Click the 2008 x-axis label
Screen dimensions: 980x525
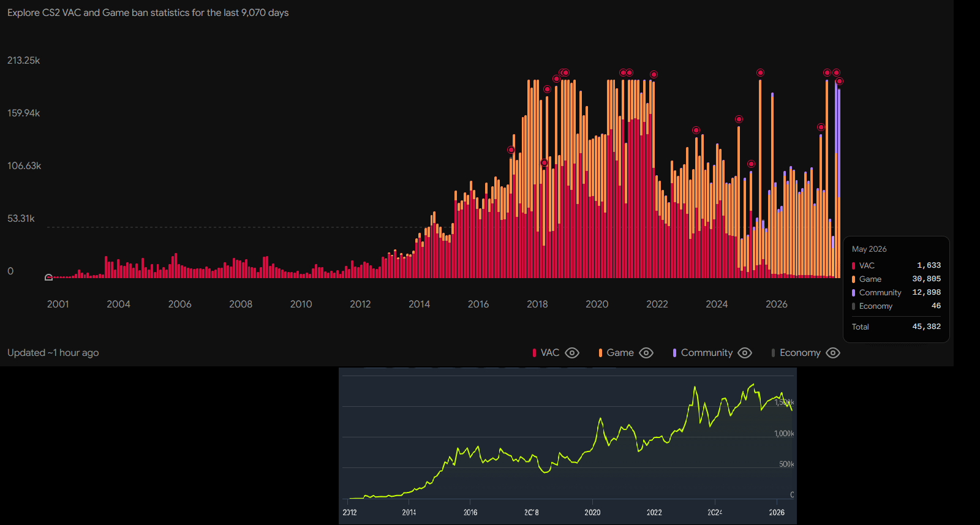pos(241,304)
